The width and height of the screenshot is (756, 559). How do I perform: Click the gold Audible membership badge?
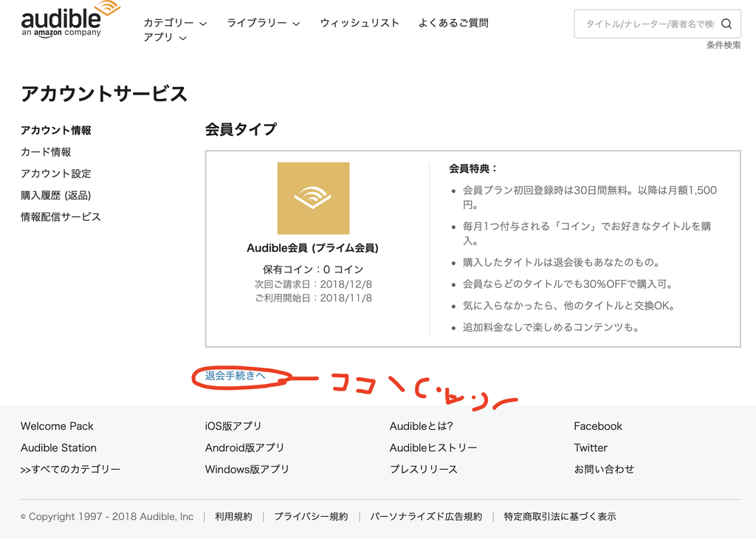(x=313, y=198)
